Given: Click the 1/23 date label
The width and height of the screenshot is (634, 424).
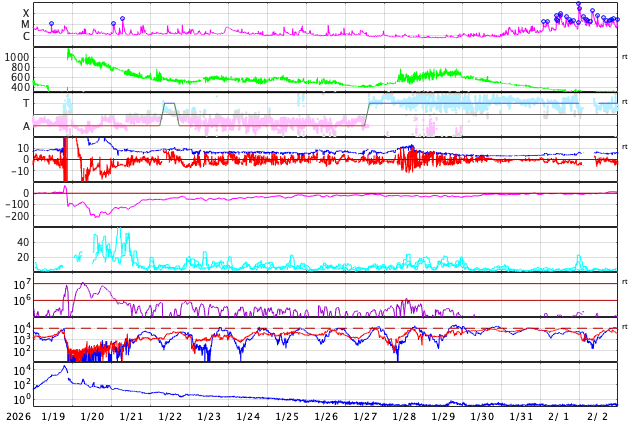Looking at the screenshot, I should point(209,416).
